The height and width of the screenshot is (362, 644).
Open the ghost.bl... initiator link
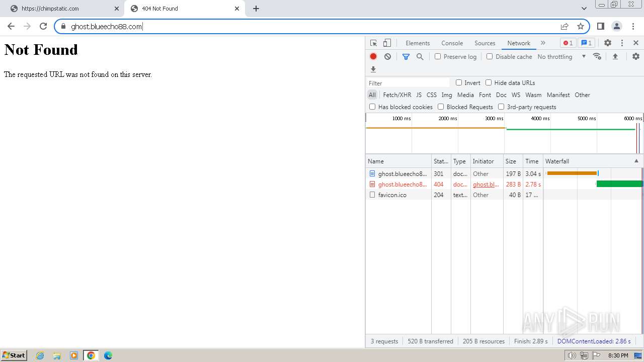486,185
